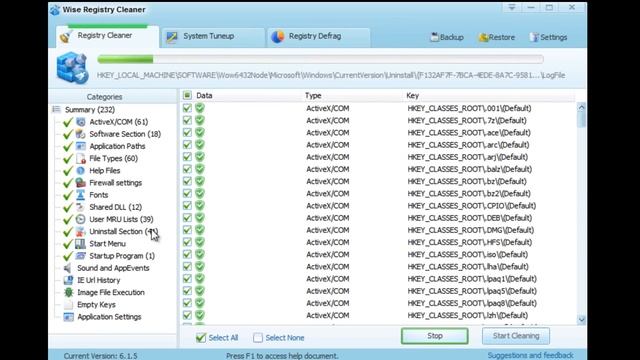The image size is (640, 360).
Task: Click the Backup button label
Action: click(452, 37)
